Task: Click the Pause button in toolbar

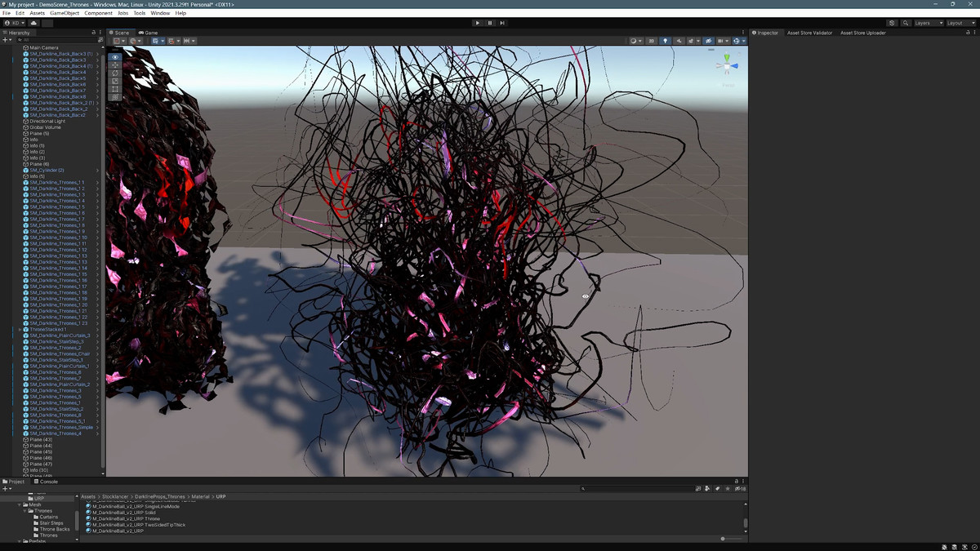Action: point(490,23)
